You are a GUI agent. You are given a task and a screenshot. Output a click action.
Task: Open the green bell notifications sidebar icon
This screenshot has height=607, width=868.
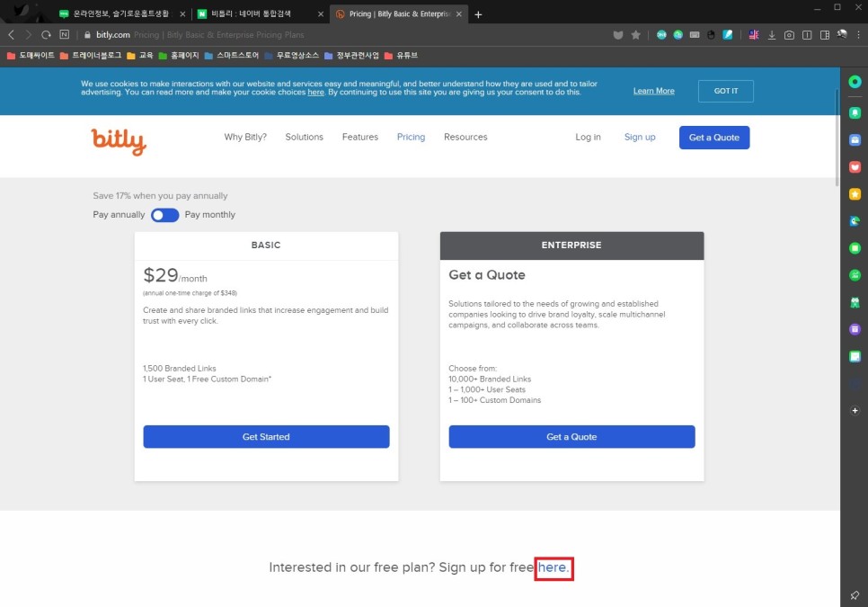tap(855, 113)
